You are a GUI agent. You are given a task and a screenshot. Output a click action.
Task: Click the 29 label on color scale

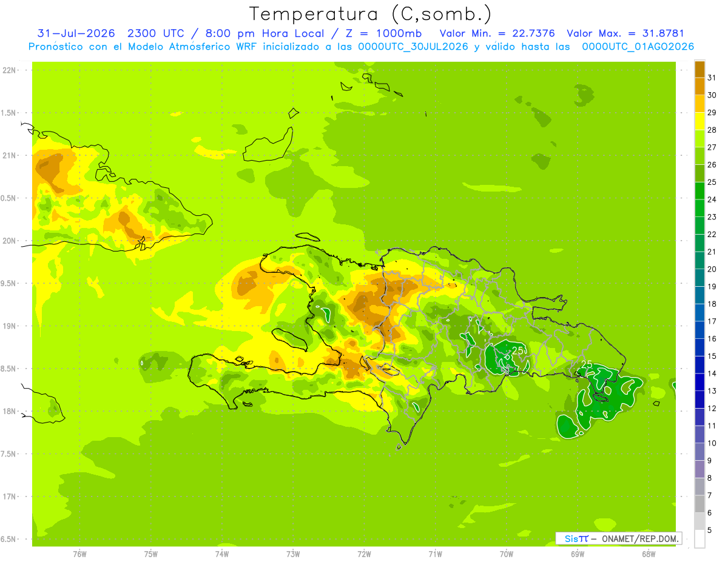[x=712, y=113]
